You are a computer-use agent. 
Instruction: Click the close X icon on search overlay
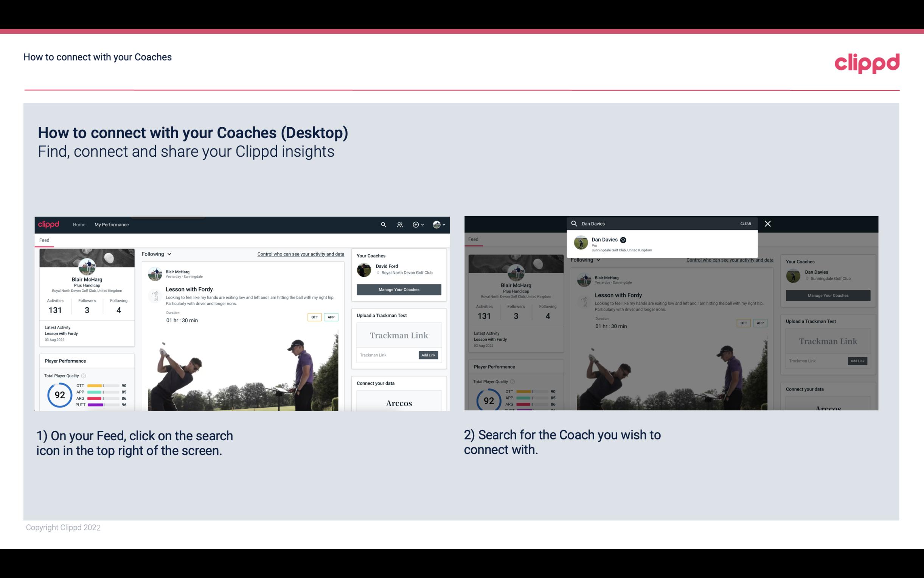pos(767,223)
